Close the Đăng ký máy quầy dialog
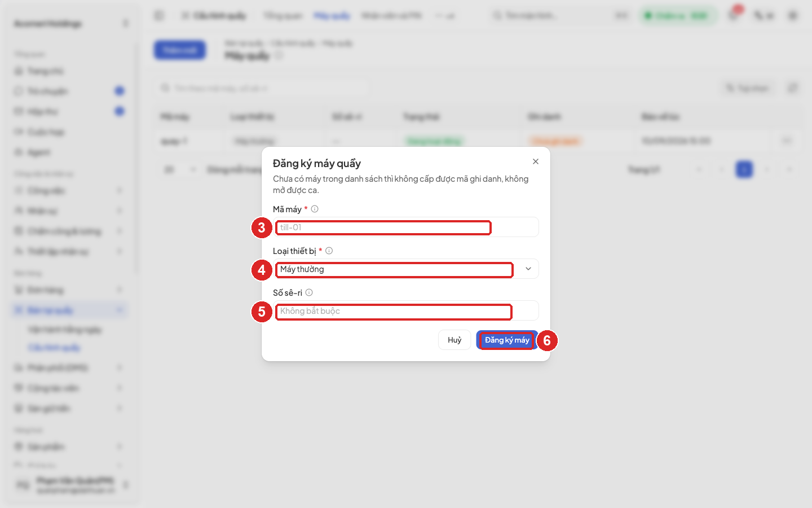 click(536, 161)
